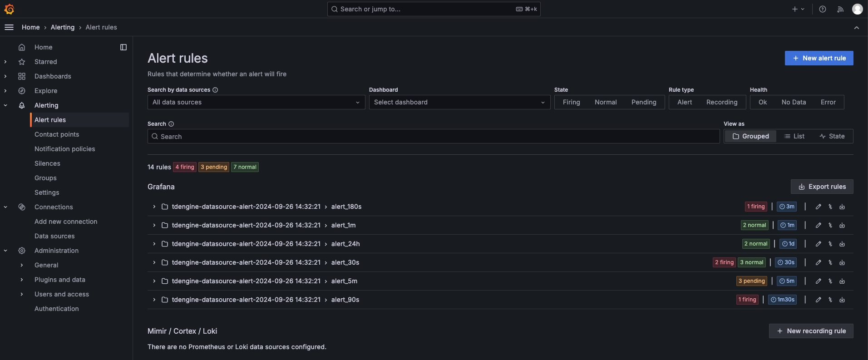Image resolution: width=868 pixels, height=360 pixels.
Task: Edit the alert_90s rule group
Action: (x=818, y=300)
